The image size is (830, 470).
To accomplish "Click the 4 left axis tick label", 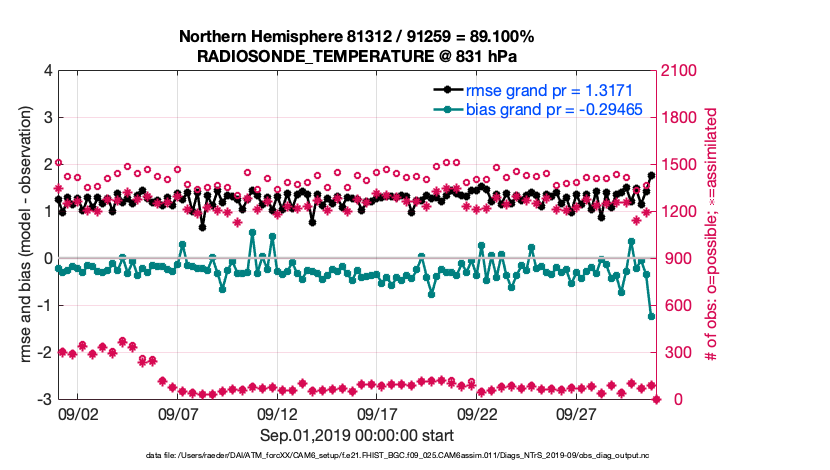I will [48, 71].
